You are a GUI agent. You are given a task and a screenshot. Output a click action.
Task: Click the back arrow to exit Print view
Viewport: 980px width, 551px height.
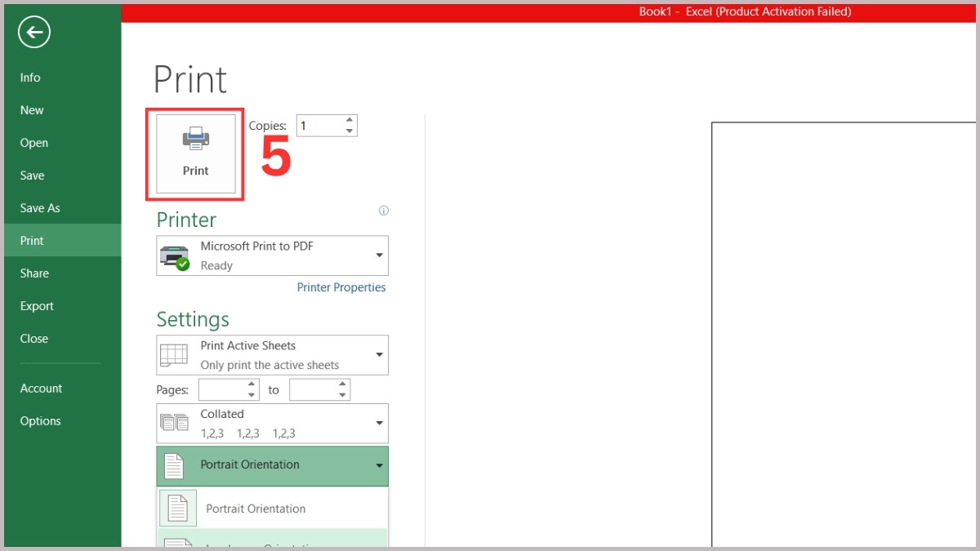[x=33, y=33]
